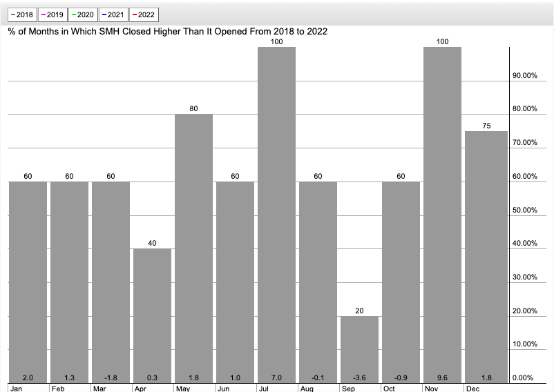Click the 2.0 average value in January

point(28,378)
